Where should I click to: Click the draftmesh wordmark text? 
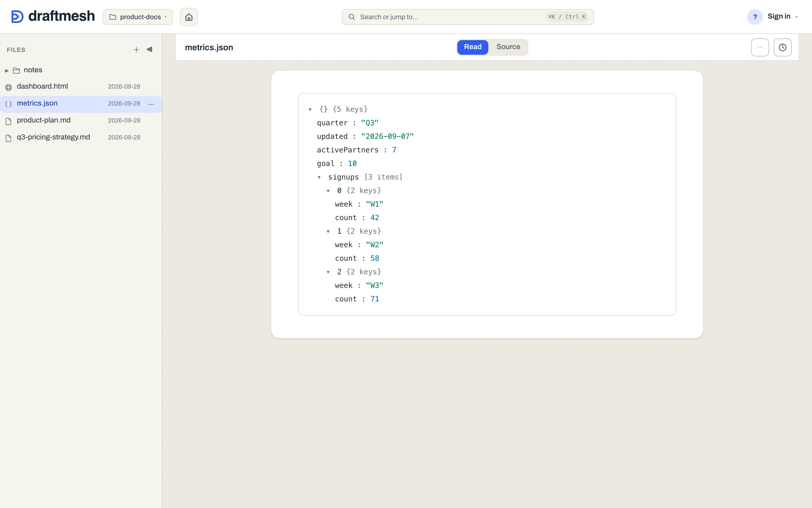pos(61,16)
